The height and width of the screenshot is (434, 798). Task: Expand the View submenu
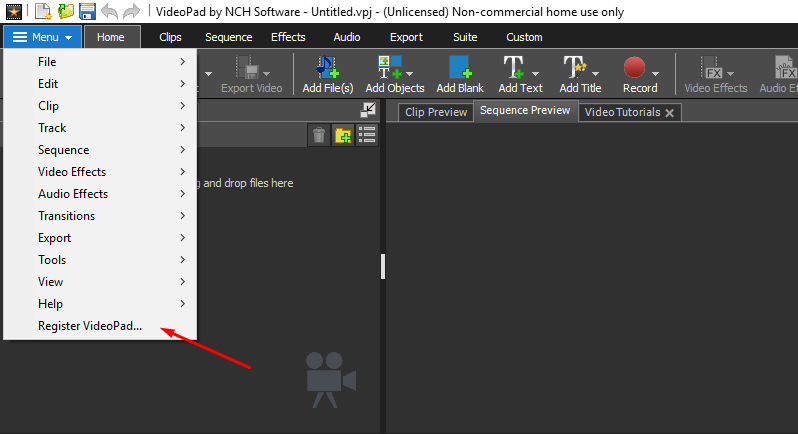point(100,282)
